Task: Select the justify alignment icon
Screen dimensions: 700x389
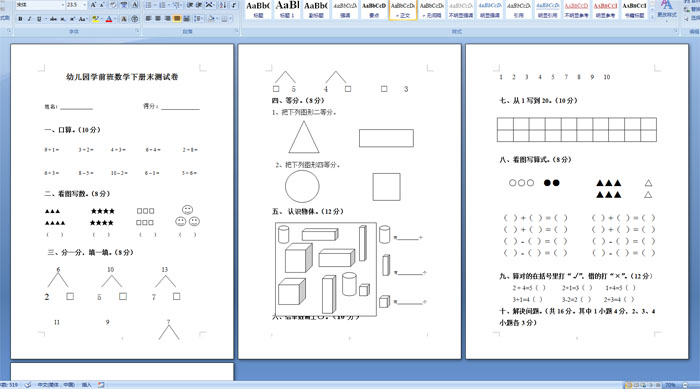Action: coord(177,19)
